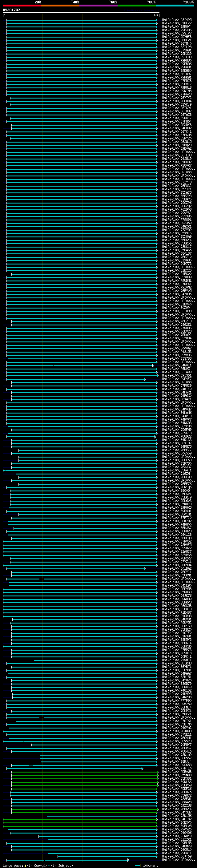197x868 pixels.
Task: Click the short alignment bar for UniRef100_C6JT69
Action: (x=107, y=857)
